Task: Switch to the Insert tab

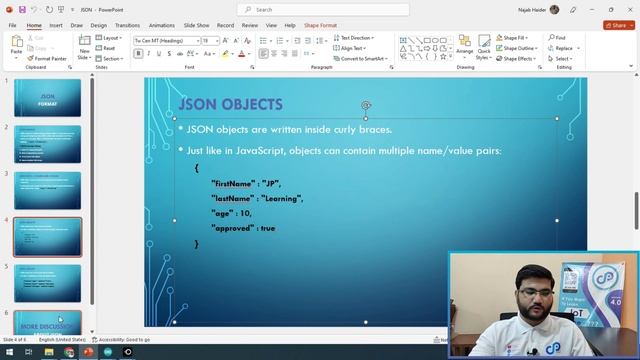Action: 56,25
